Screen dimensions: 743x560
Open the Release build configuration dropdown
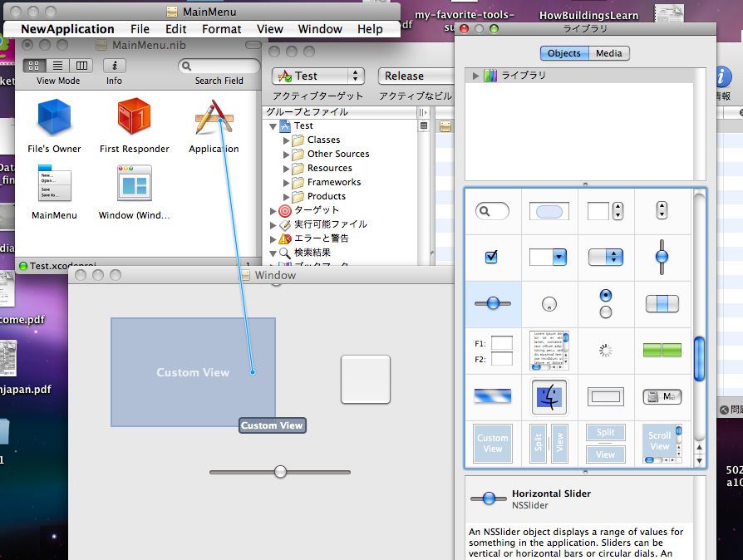pyautogui.click(x=416, y=76)
